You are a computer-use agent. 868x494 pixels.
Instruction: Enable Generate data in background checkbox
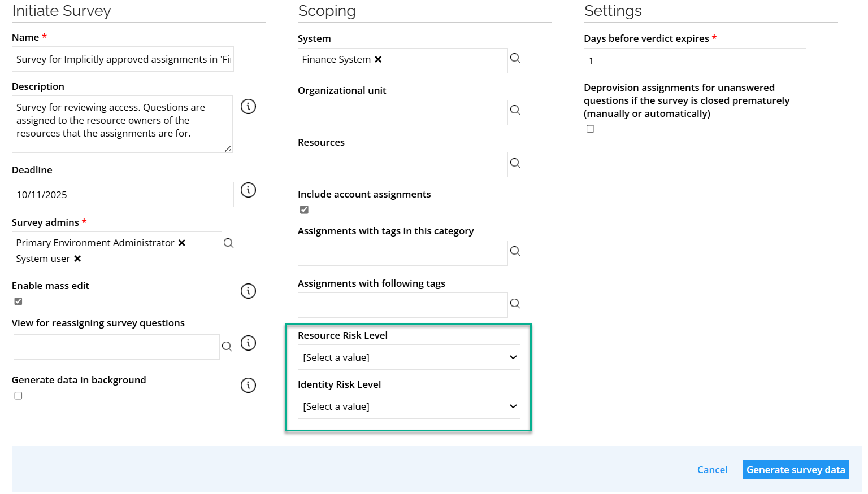click(19, 396)
